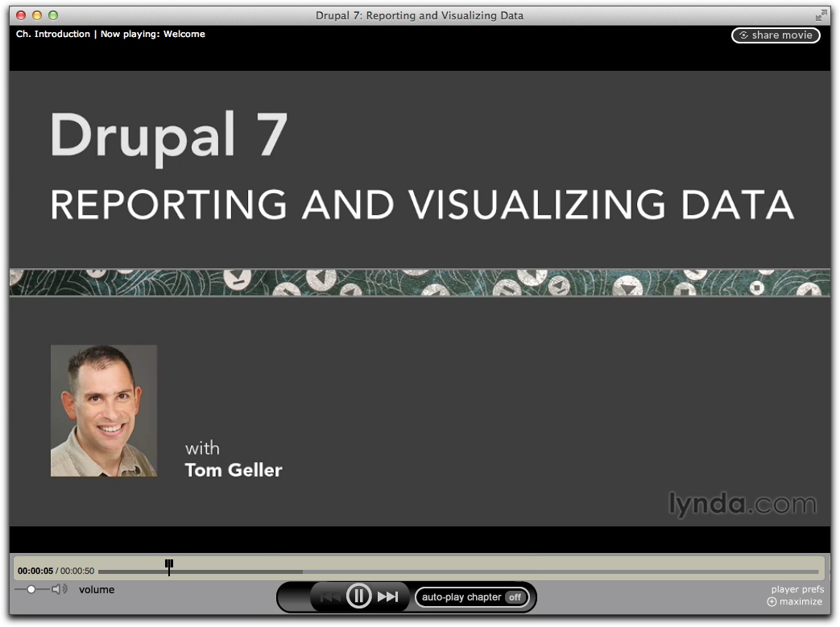Click the elapsed time display 00:00:05
This screenshot has width=840, height=627.
(35, 571)
